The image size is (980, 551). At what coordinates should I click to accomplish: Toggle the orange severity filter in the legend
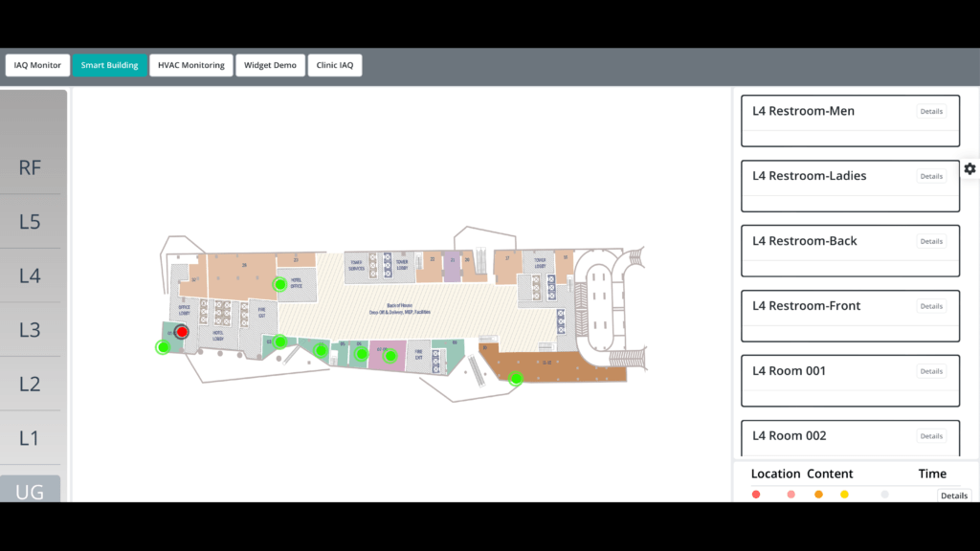(819, 495)
